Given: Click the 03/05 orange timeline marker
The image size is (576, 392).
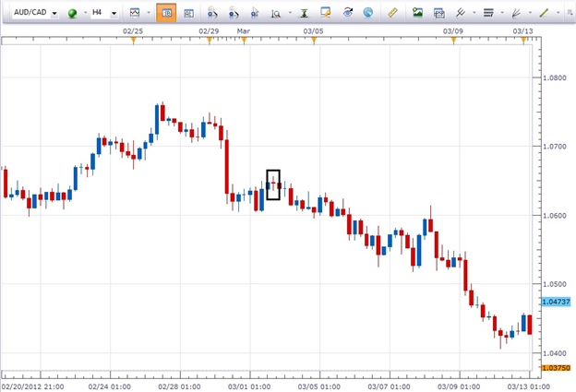Looking at the screenshot, I should [314, 41].
